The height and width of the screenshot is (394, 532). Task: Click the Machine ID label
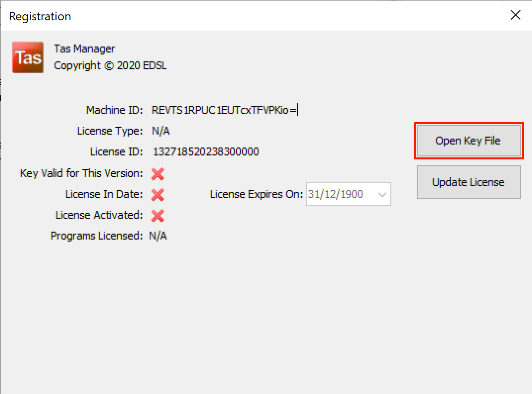click(x=115, y=110)
